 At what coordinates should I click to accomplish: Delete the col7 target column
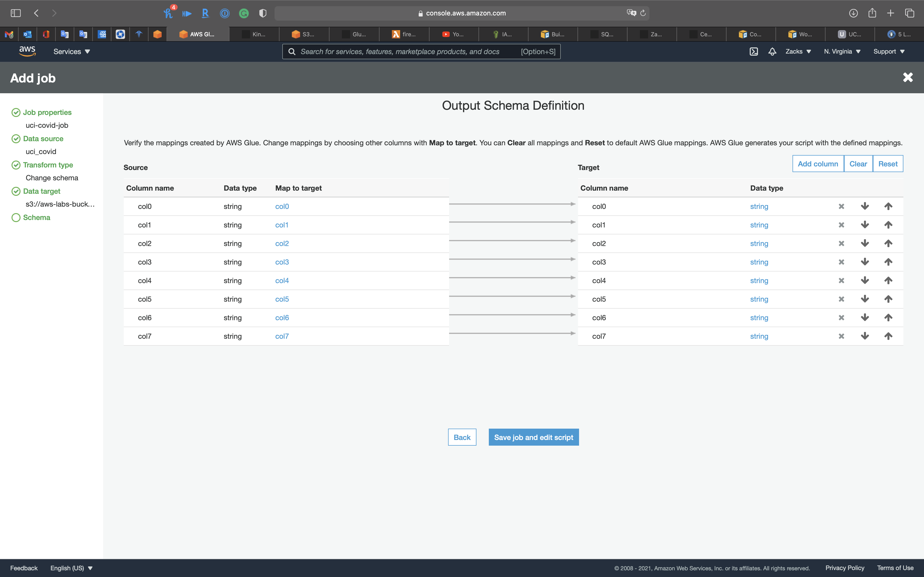coord(841,336)
